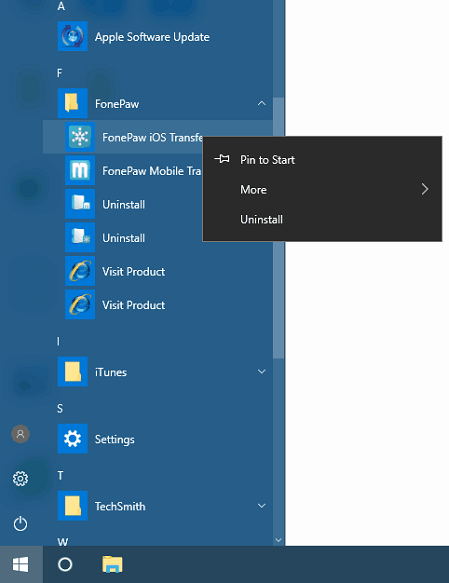Click the iTunes folder icon
This screenshot has width=449, height=583.
click(72, 371)
